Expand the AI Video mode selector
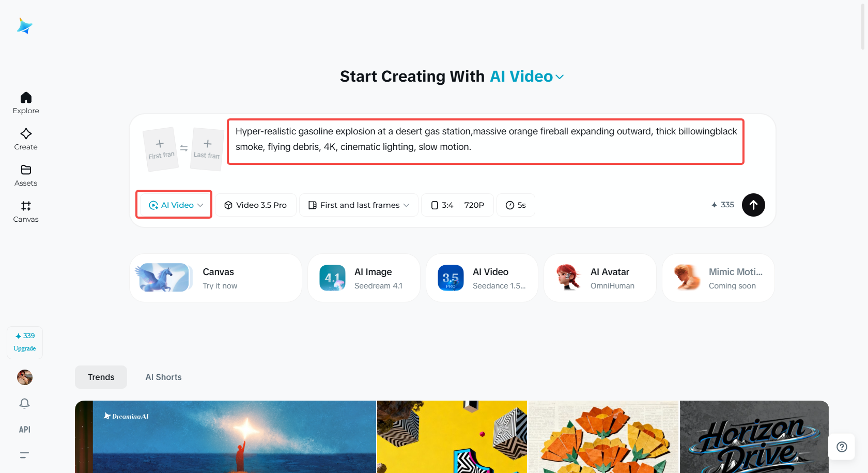Screen dimensions: 868x473 click(174, 204)
